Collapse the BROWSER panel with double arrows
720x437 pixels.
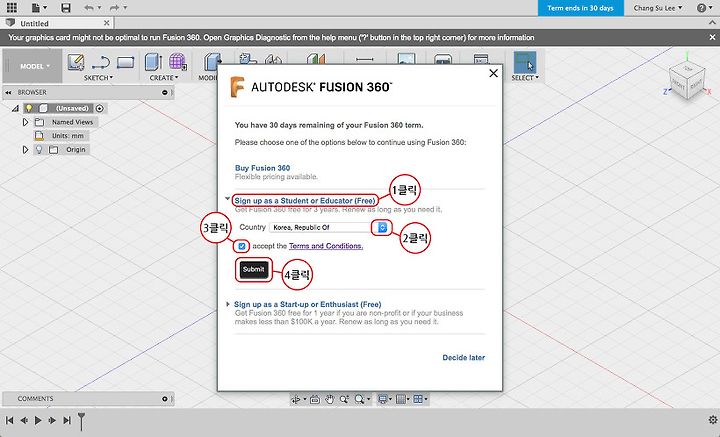[x=8, y=92]
